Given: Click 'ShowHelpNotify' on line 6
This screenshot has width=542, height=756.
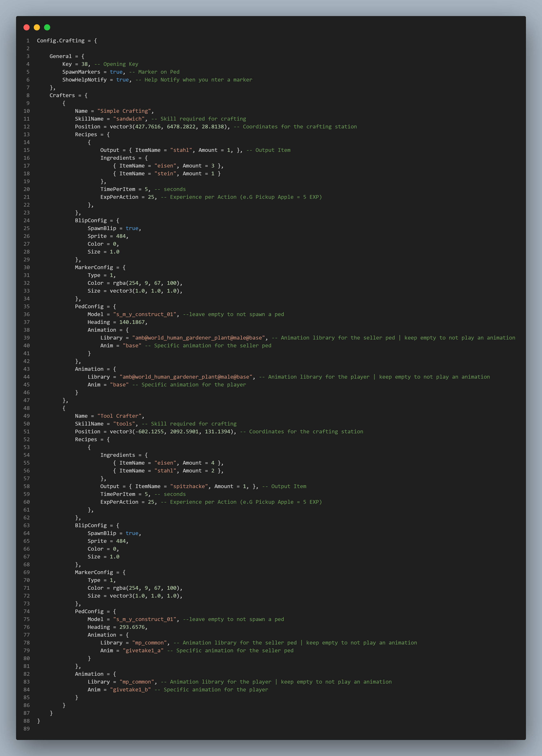Looking at the screenshot, I should click(84, 80).
